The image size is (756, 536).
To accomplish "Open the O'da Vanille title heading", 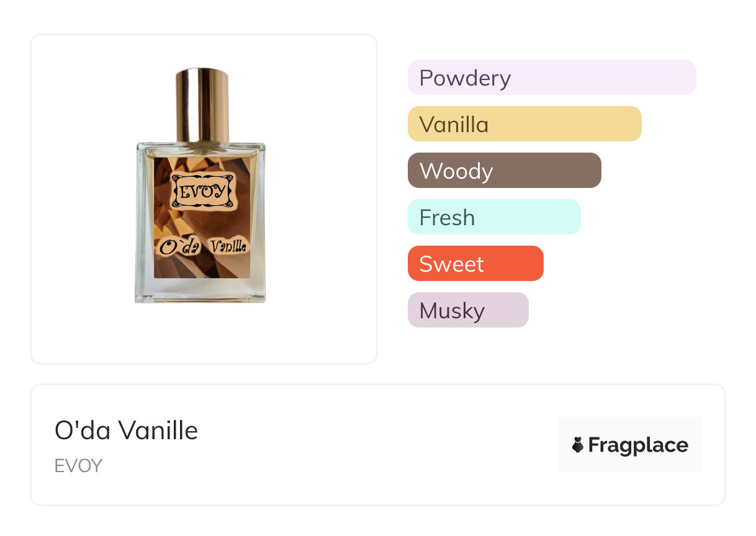I will (x=126, y=431).
